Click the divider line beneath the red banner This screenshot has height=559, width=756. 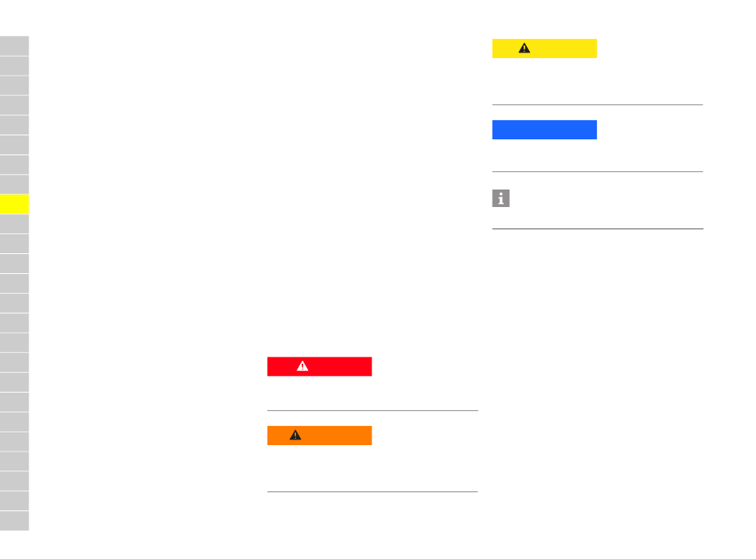click(372, 410)
